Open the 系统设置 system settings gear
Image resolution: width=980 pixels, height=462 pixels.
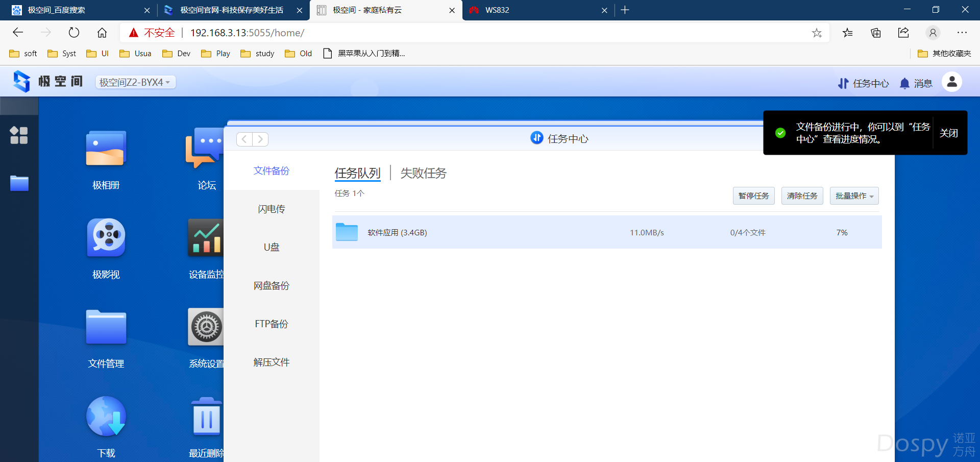point(206,327)
